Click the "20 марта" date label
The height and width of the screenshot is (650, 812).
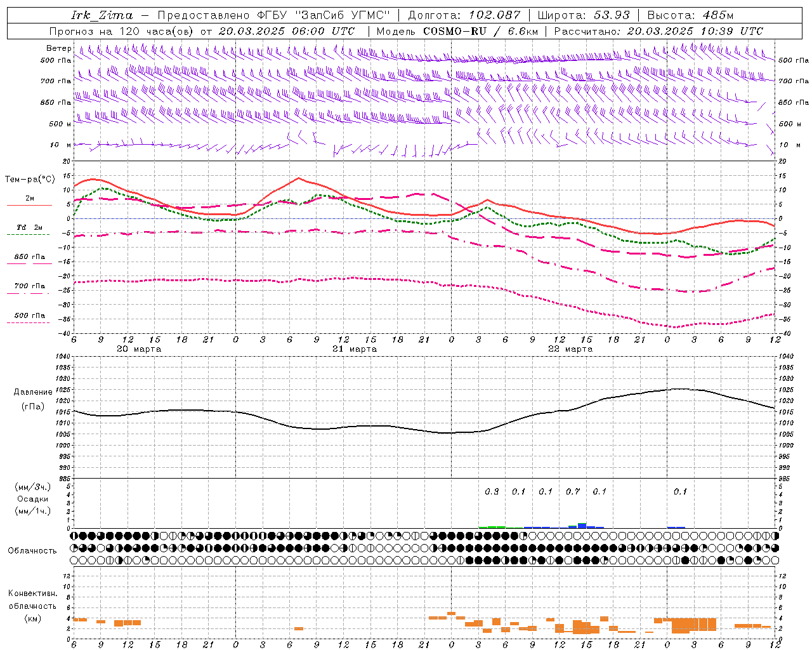pos(139,349)
